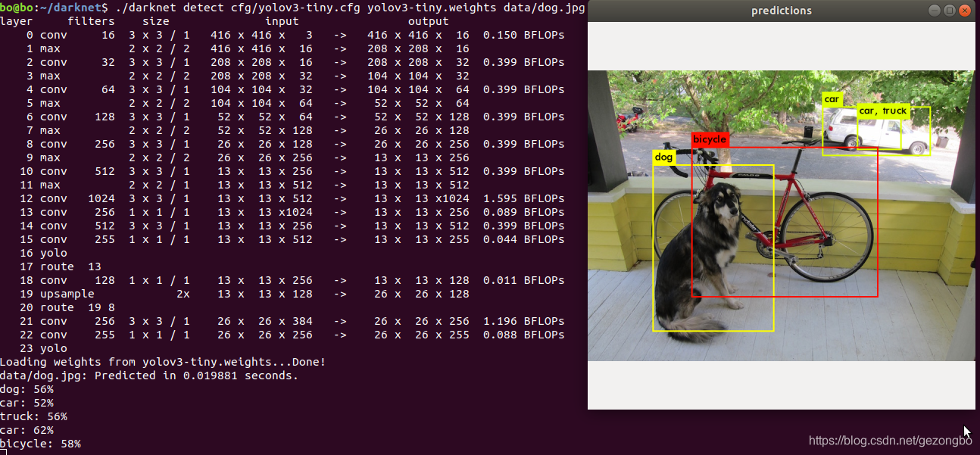Click the '1.196 BFLOPs' value
This screenshot has height=455, width=980.
click(523, 321)
